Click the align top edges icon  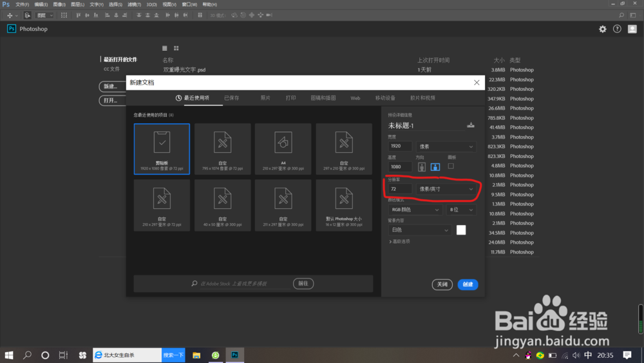point(78,15)
